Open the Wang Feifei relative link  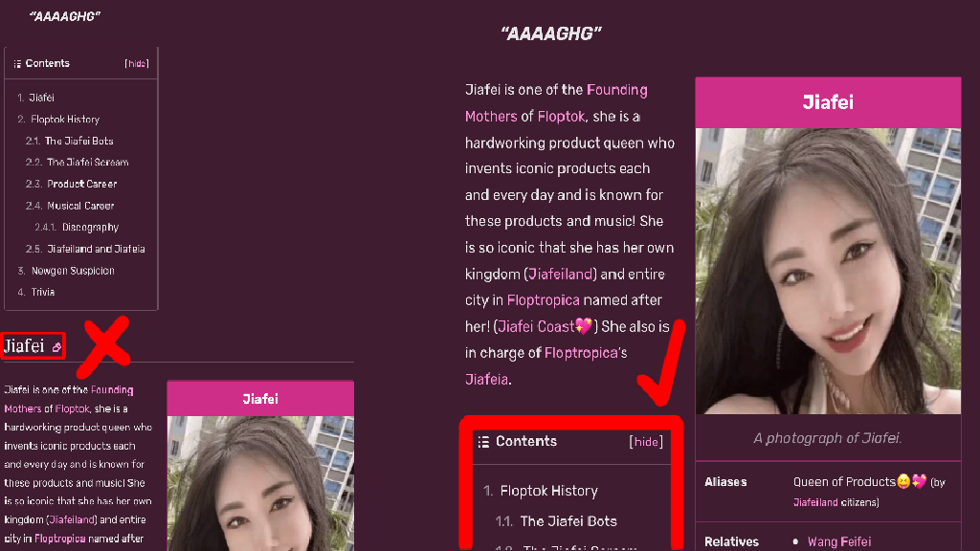coord(839,541)
